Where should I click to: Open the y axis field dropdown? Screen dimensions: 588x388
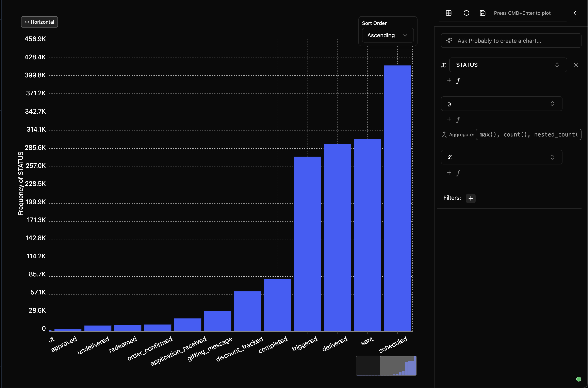tap(501, 104)
